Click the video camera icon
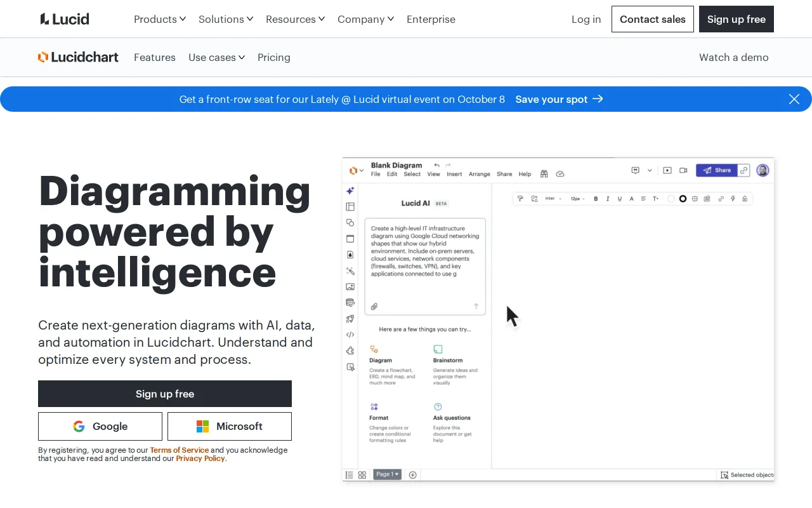The image size is (812, 508). tap(683, 170)
